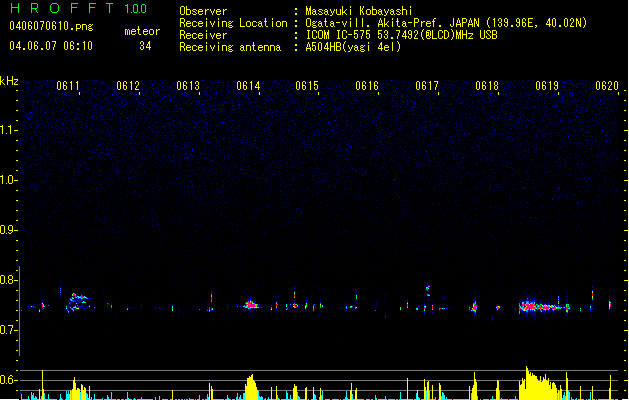Click the tallest yellow intensity peak near 0619
629x400 pixels.
pos(540,384)
